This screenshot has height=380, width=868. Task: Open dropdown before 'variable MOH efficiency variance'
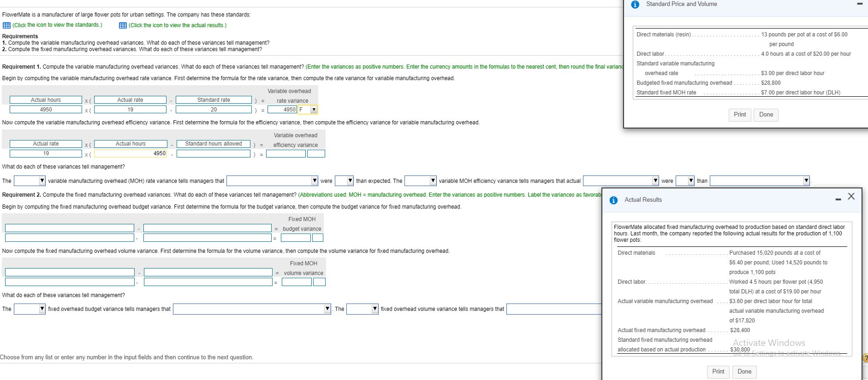(x=421, y=181)
